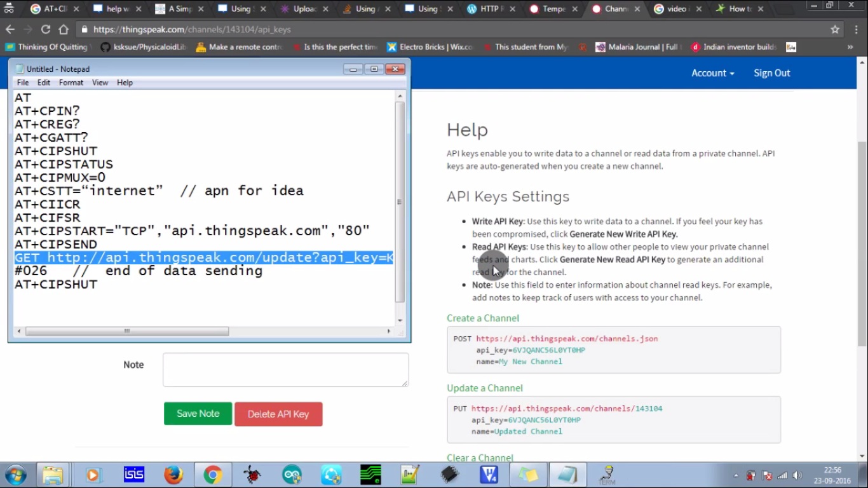Open 'Malaria Journal | Full' bookmark
Screen dimensions: 868x488
pyautogui.click(x=639, y=47)
